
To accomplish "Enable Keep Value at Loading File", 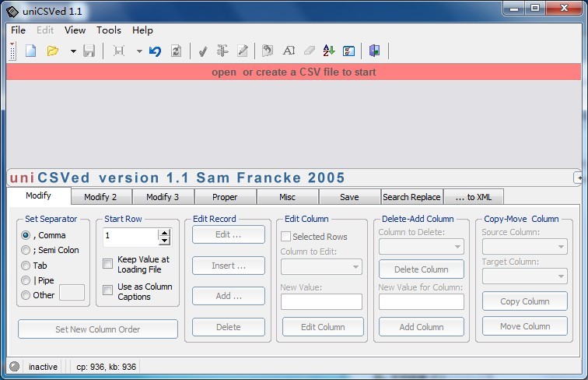I will (x=108, y=264).
